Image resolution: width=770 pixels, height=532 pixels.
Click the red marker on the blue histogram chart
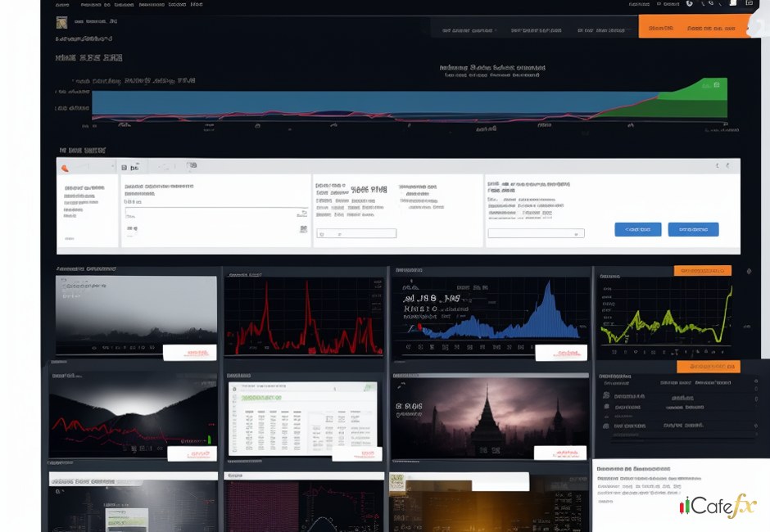[x=420, y=327]
